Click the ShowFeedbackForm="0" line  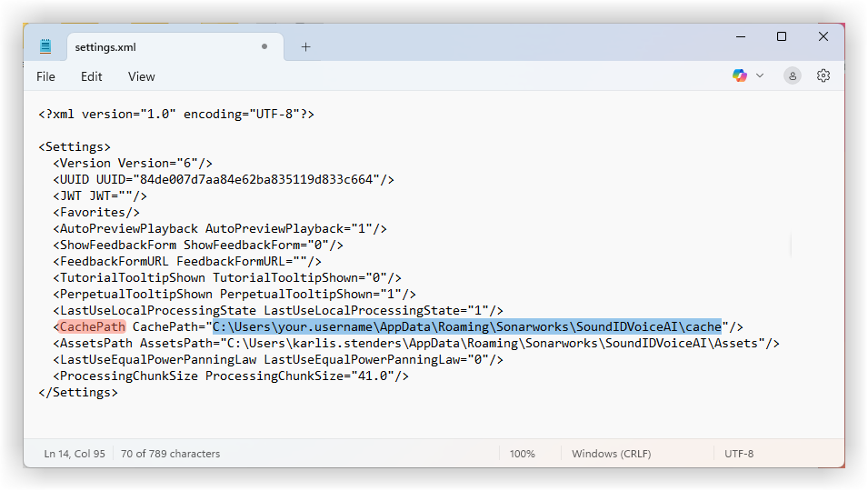198,245
